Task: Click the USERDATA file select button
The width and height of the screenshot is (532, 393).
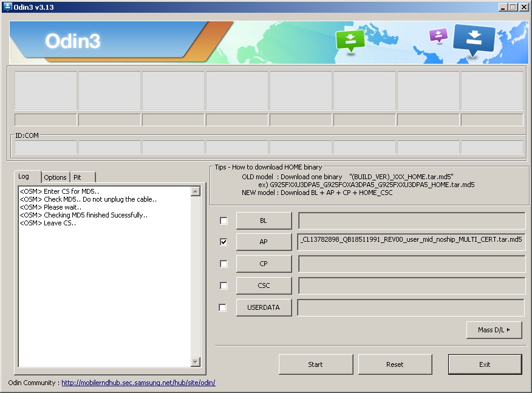Action: 264,307
